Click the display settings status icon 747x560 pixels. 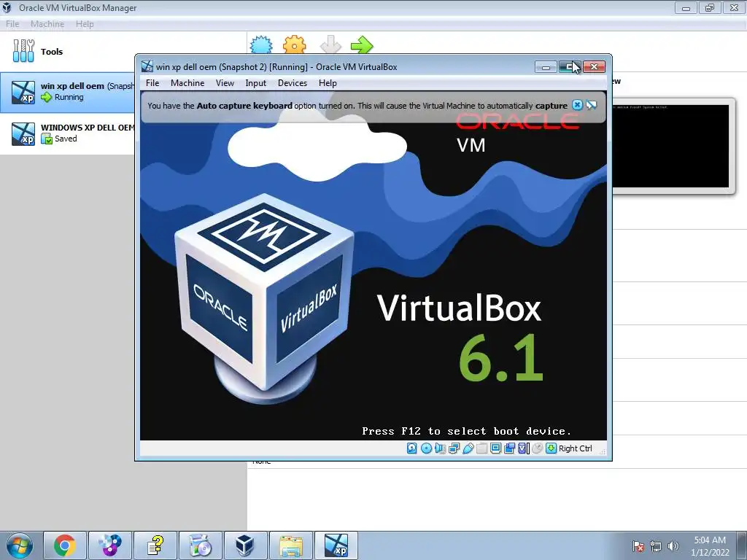[x=495, y=448]
